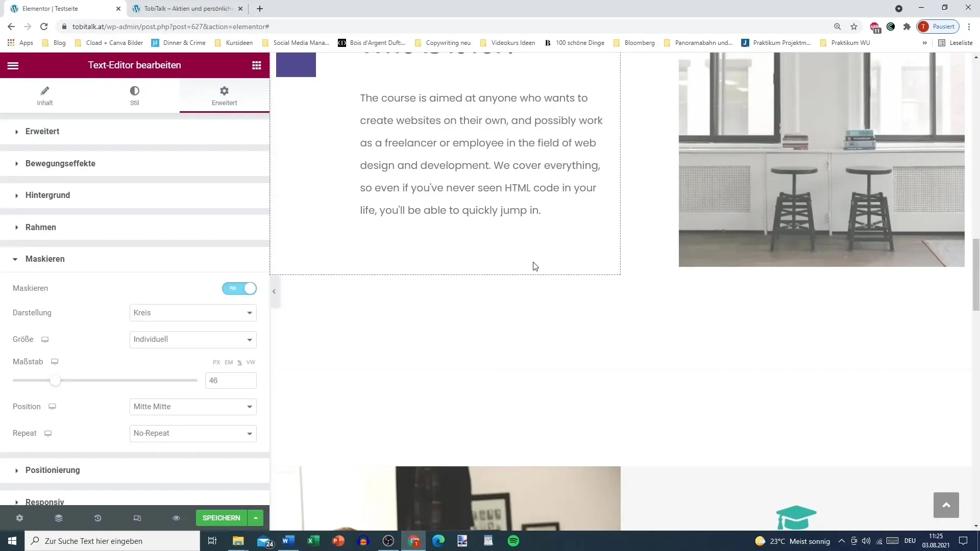The width and height of the screenshot is (980, 551).
Task: Open Excel from the taskbar
Action: point(313,541)
